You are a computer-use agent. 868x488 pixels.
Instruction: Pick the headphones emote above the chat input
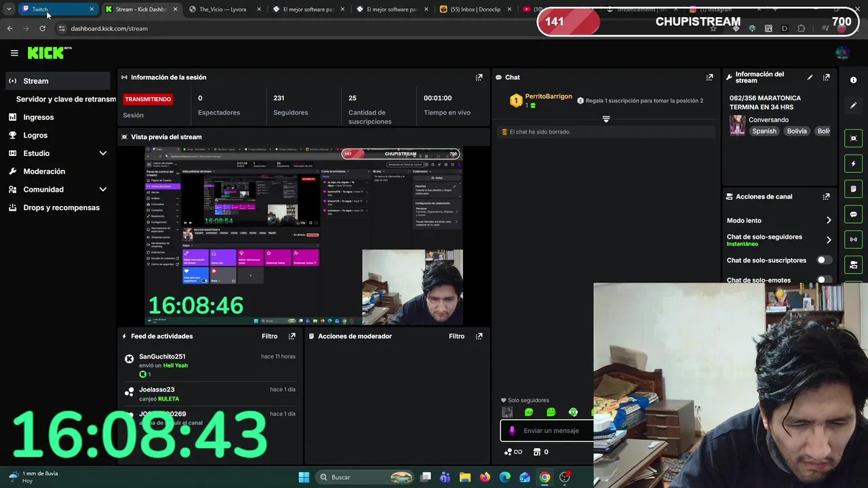click(573, 412)
